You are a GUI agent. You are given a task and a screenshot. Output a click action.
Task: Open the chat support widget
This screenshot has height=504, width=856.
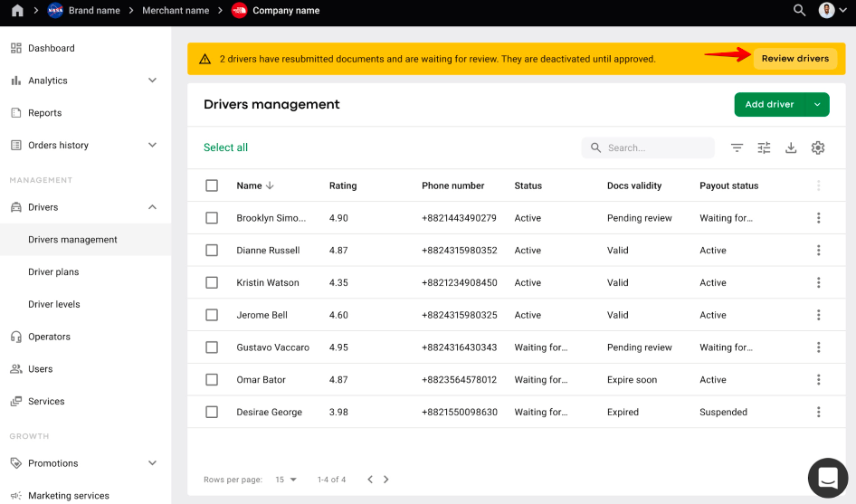[827, 478]
